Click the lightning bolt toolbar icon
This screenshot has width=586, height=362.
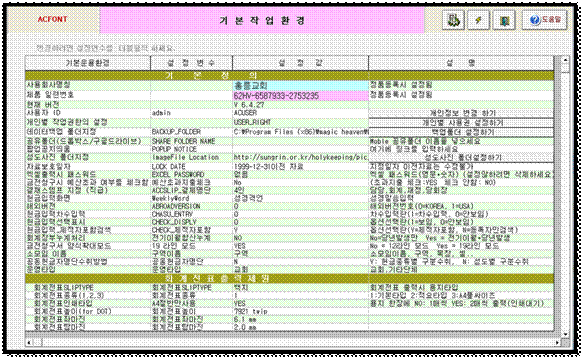tap(478, 20)
